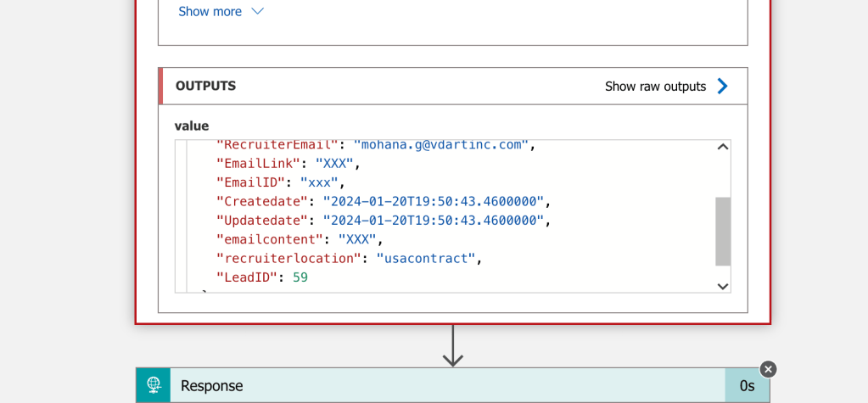The image size is (868, 403).
Task: Click the EmailLink "XXX" value
Action: click(x=334, y=163)
